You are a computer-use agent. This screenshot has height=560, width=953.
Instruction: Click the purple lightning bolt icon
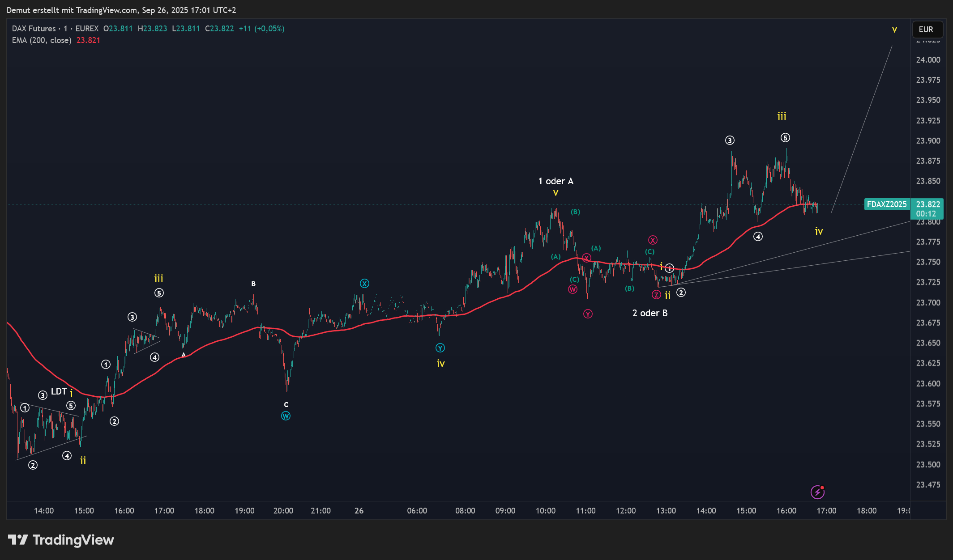(x=817, y=492)
